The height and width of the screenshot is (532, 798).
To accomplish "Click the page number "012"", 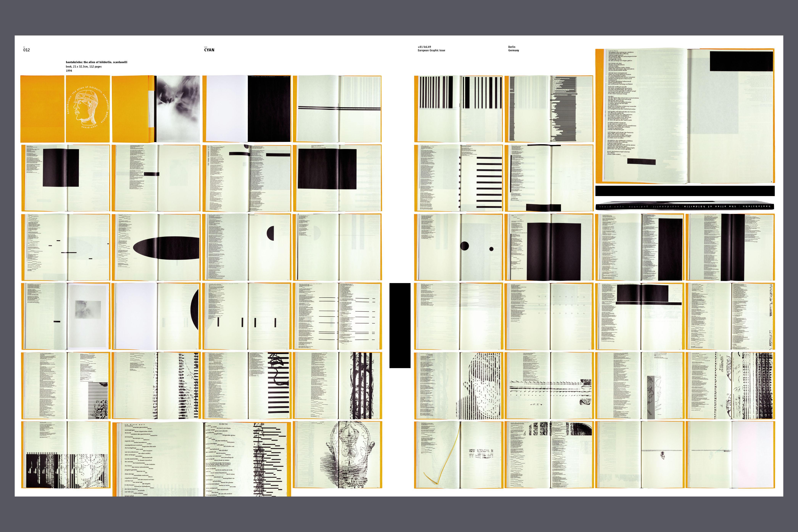I will [x=27, y=50].
